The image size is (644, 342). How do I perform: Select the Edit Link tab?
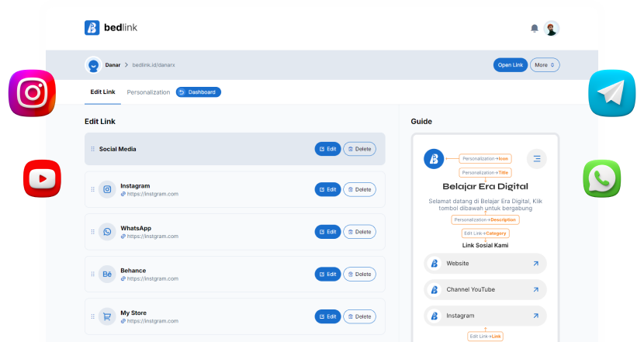coord(102,92)
